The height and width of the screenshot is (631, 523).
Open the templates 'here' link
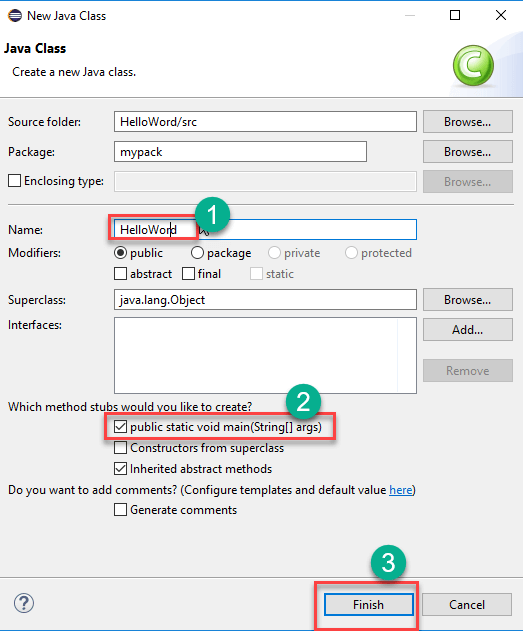tap(401, 490)
